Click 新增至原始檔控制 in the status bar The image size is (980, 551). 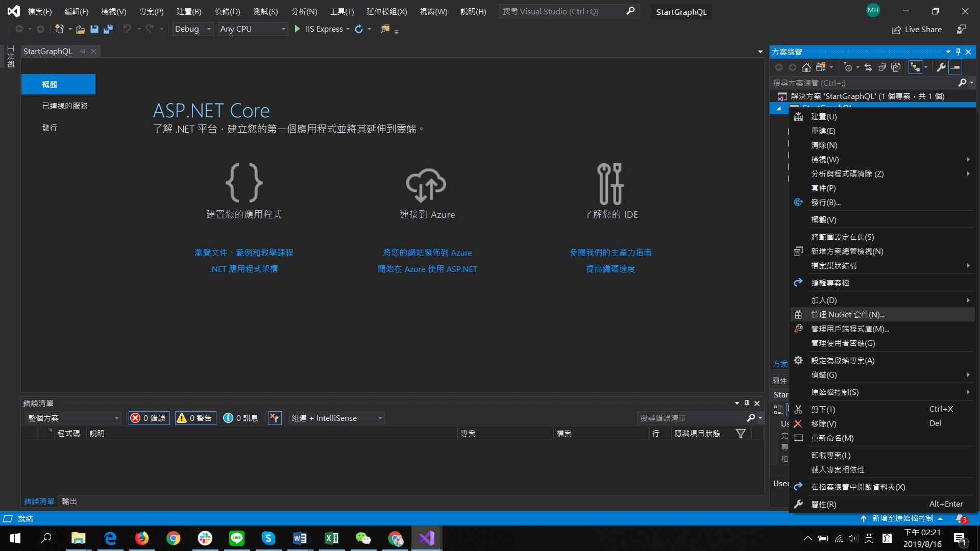(x=901, y=518)
